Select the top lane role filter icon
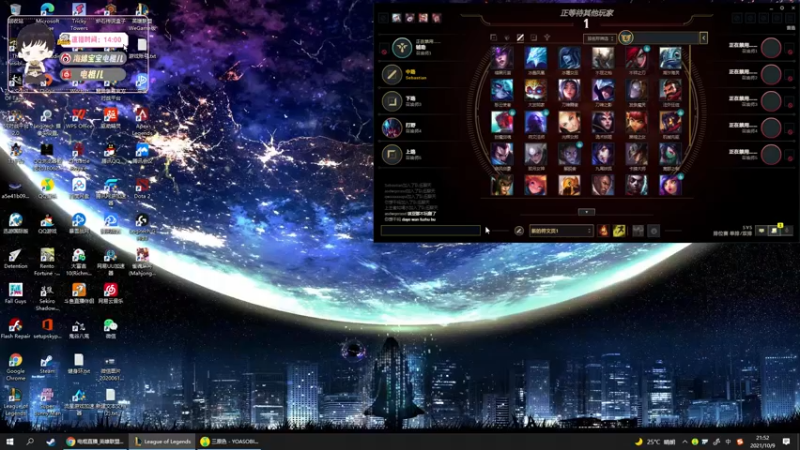The height and width of the screenshot is (450, 800). pos(493,37)
